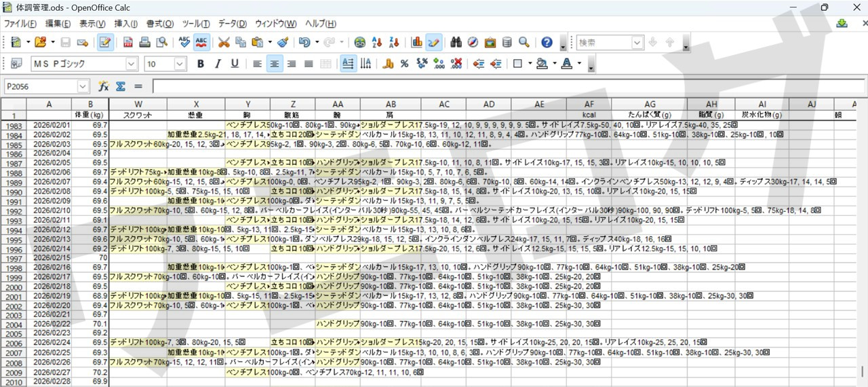868x387 pixels.
Task: Click the Sum icon in formula bar
Action: (x=121, y=86)
